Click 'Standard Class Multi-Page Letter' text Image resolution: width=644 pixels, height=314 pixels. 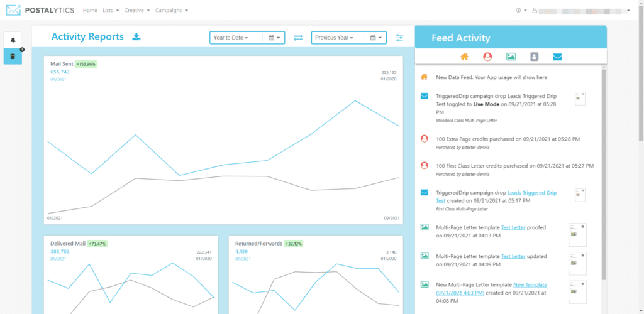pyautogui.click(x=466, y=121)
